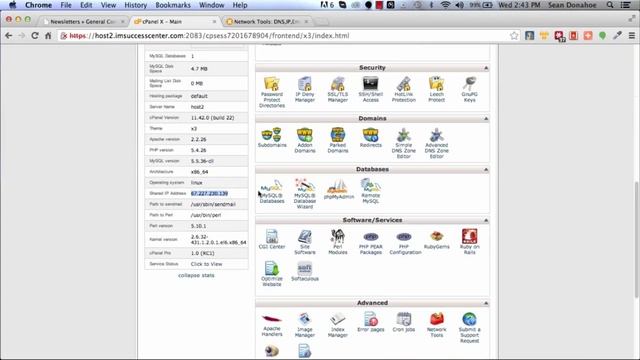Open GnuPG Keys
The image size is (640, 360).
[469, 89]
